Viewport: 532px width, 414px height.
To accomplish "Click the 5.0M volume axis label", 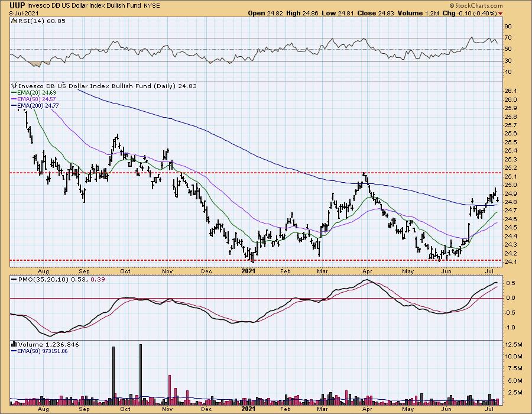I will coord(515,381).
